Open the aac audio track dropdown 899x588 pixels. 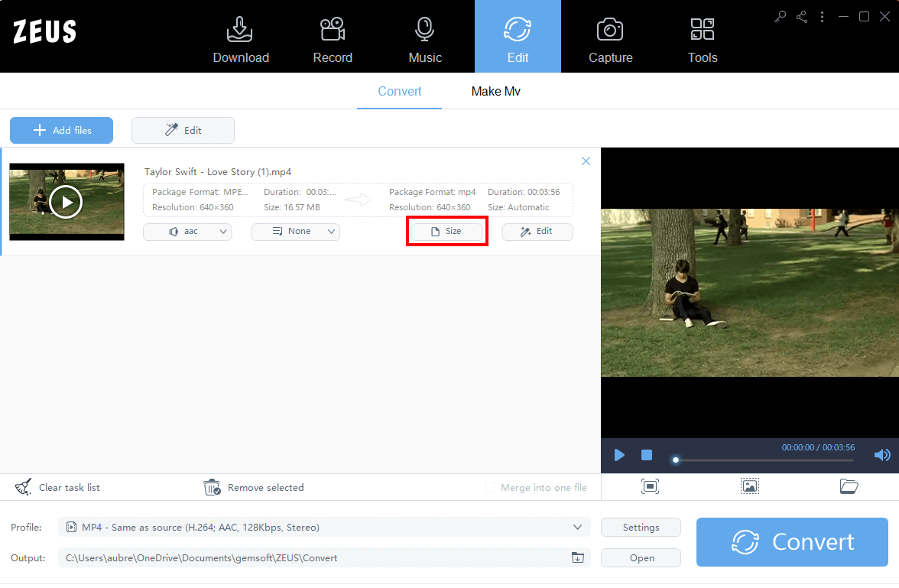(187, 231)
